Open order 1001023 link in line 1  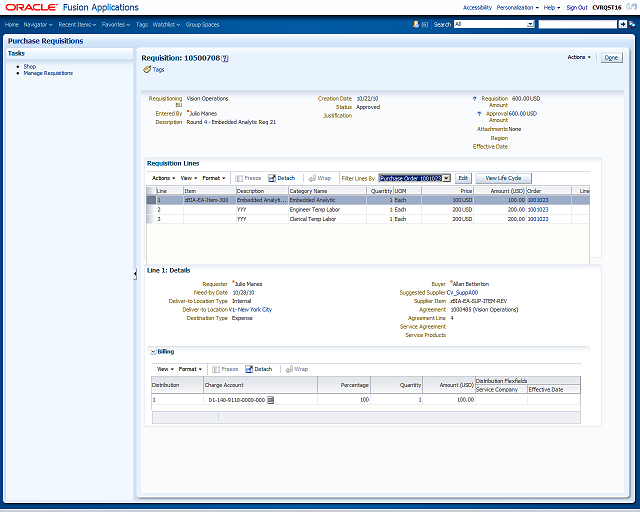(x=538, y=200)
